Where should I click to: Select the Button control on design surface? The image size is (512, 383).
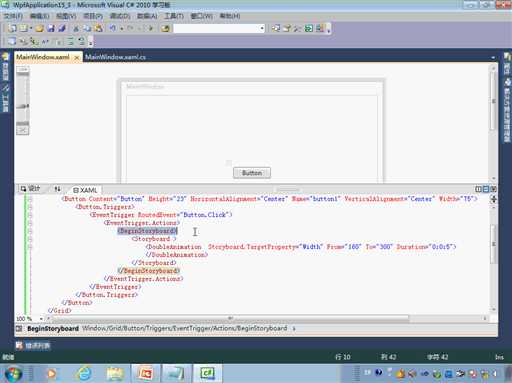coord(252,173)
